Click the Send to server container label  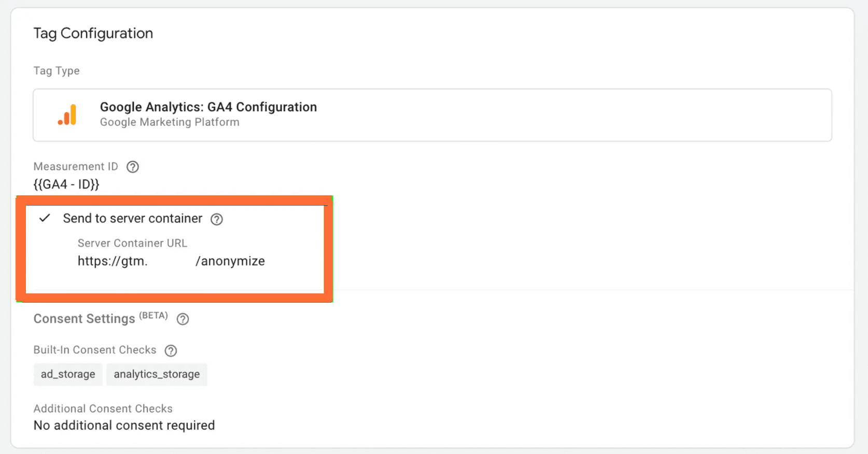click(x=133, y=219)
